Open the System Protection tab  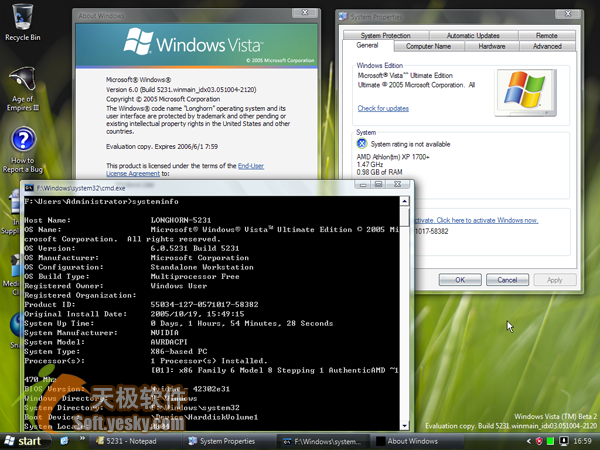[386, 35]
